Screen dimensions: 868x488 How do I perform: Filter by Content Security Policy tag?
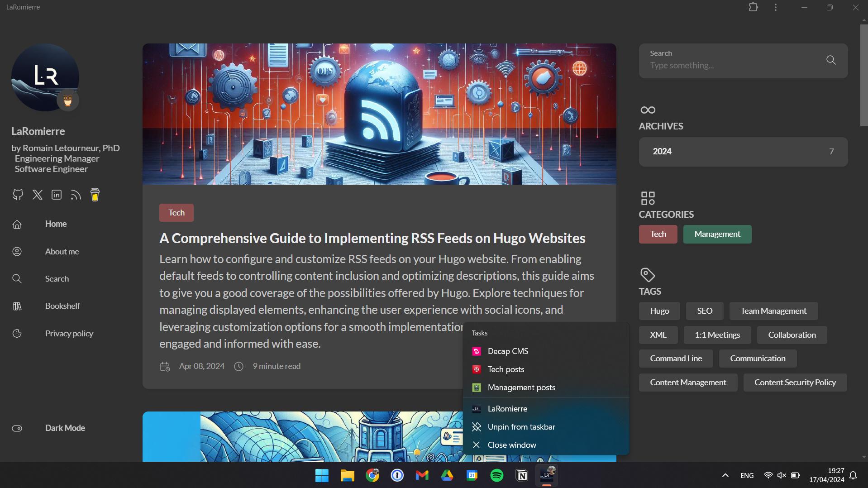795,383
